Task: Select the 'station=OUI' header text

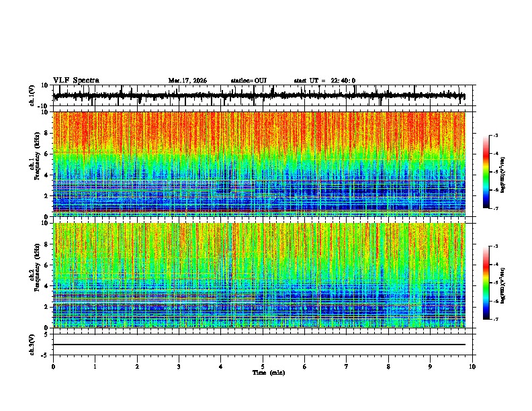Action: point(249,81)
